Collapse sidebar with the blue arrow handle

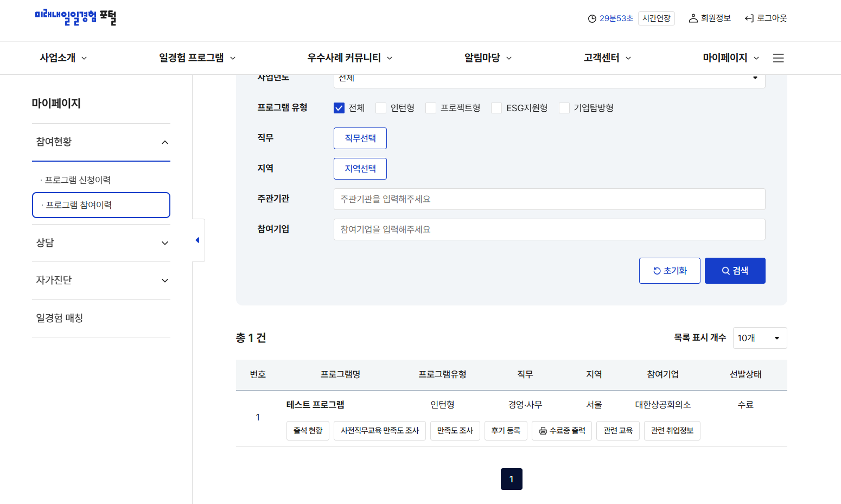(197, 240)
